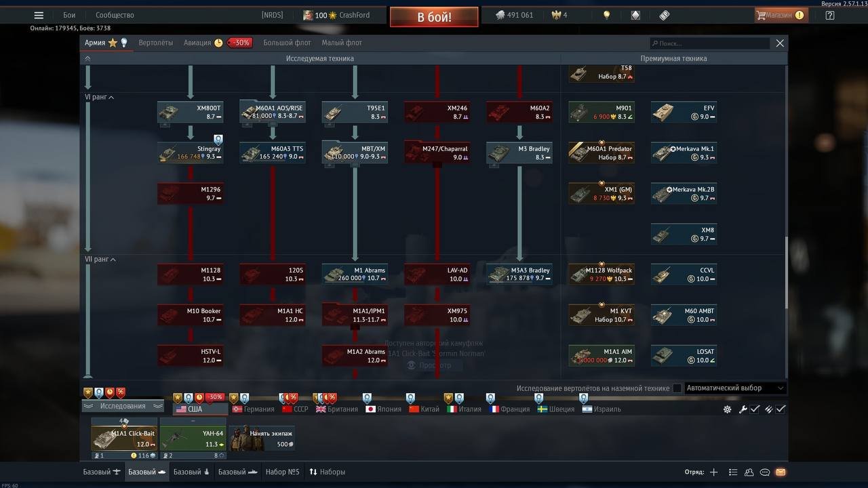
Task: Open the gear settings icon near countries
Action: [x=728, y=409]
